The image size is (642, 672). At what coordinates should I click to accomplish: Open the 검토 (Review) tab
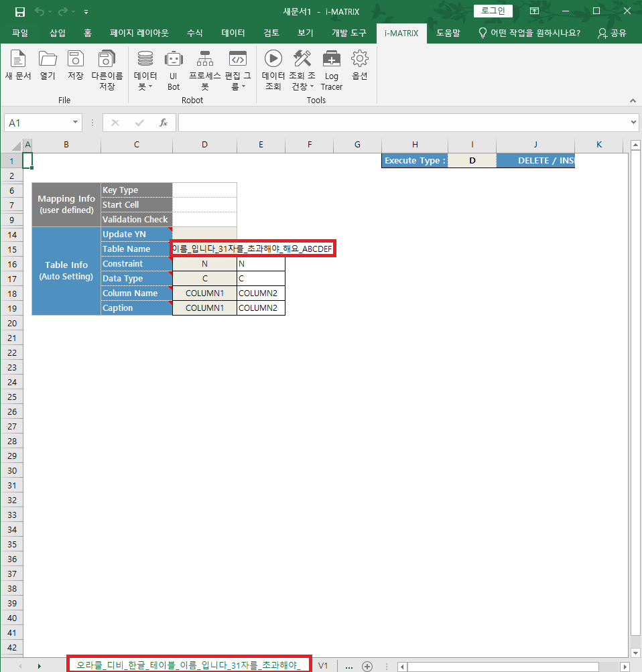[271, 33]
